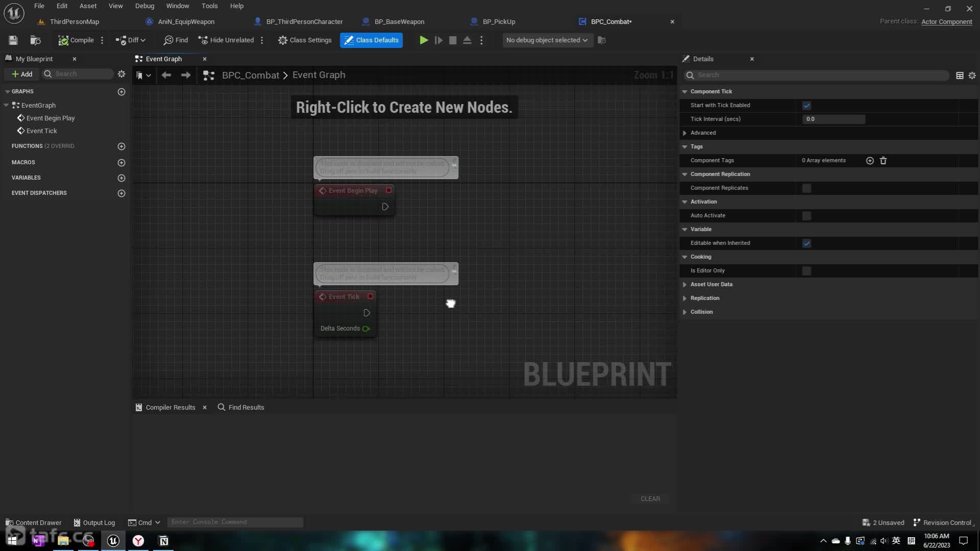Viewport: 980px width, 551px height.
Task: Click the Hide Unrelated button
Action: point(226,40)
